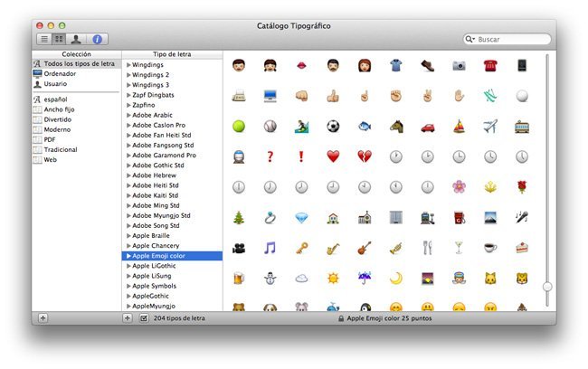Expand the Adobe Garamond Pro triangle

point(128,156)
